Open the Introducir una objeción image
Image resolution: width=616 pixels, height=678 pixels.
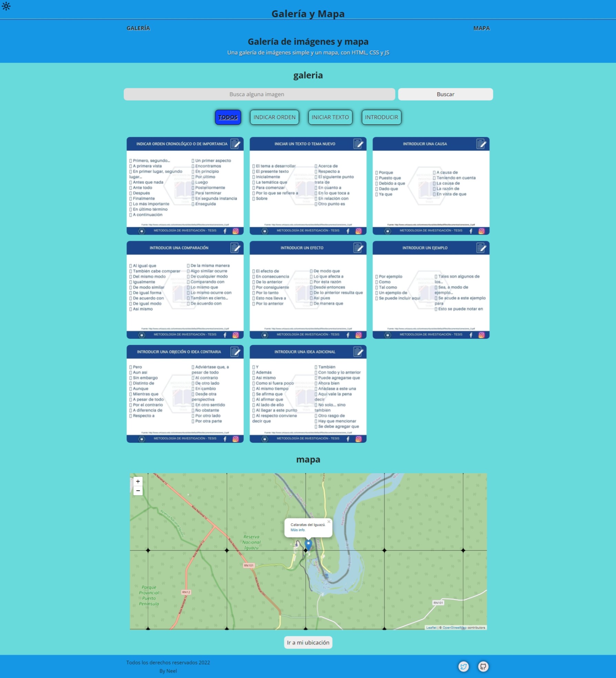pyautogui.click(x=185, y=394)
